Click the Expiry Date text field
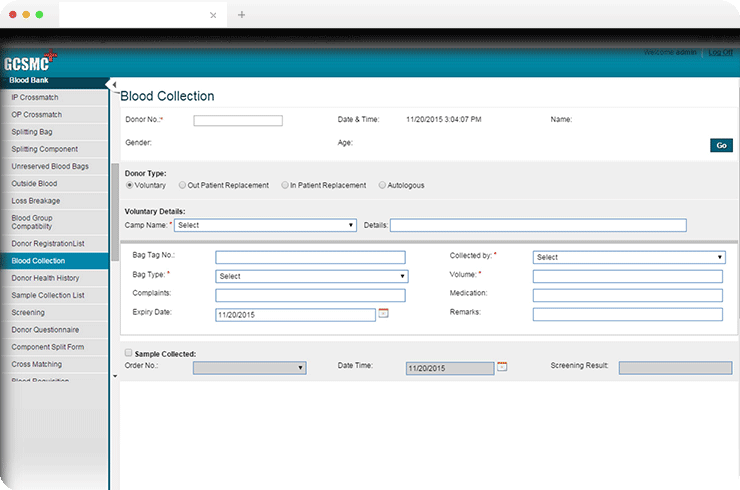The image size is (740, 490). pos(295,315)
